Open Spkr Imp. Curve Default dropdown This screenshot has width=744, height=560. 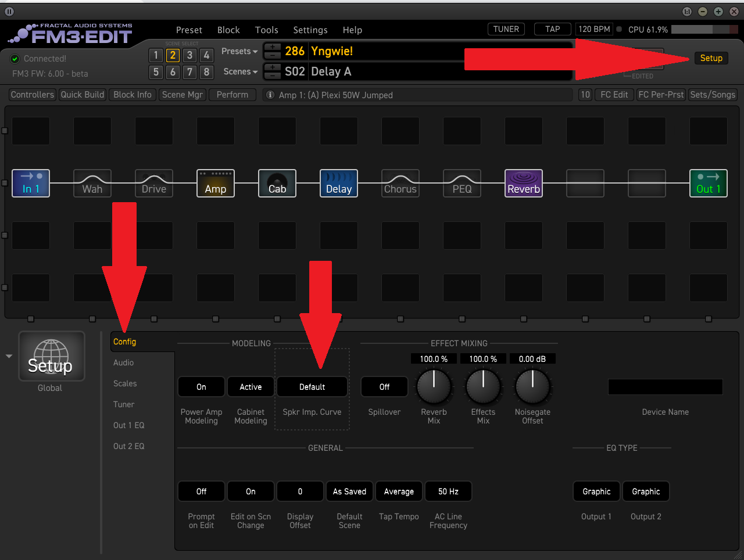[312, 387]
